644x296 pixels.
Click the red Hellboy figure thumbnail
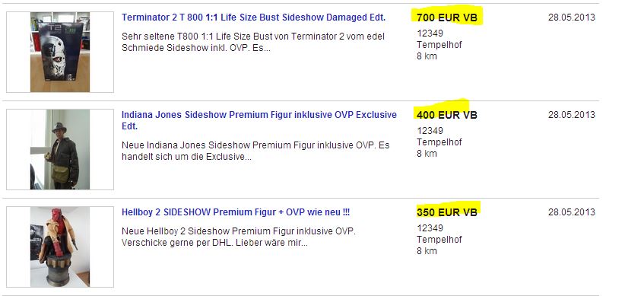60,247
